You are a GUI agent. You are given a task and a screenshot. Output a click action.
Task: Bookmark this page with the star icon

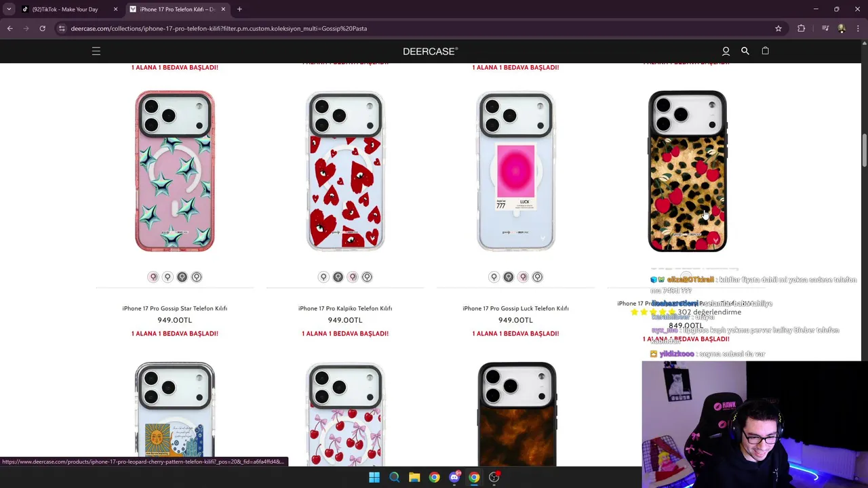pyautogui.click(x=778, y=28)
